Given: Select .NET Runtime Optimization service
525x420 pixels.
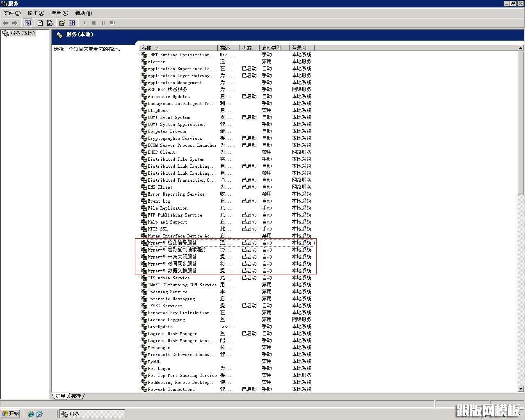Looking at the screenshot, I should [x=227, y=55].
